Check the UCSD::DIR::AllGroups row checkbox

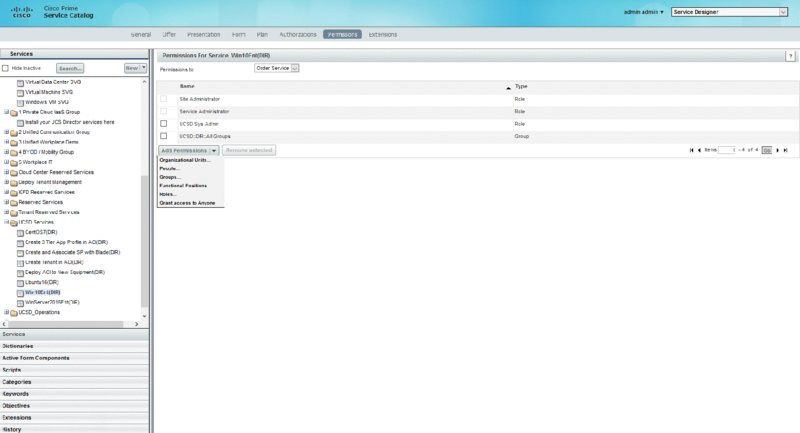pos(164,136)
